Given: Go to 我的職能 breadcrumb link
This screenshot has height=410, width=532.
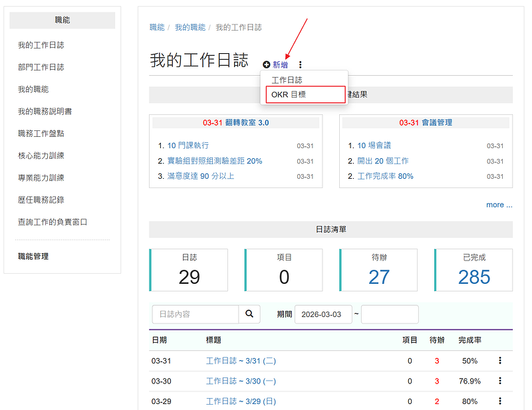Looking at the screenshot, I should click(190, 27).
